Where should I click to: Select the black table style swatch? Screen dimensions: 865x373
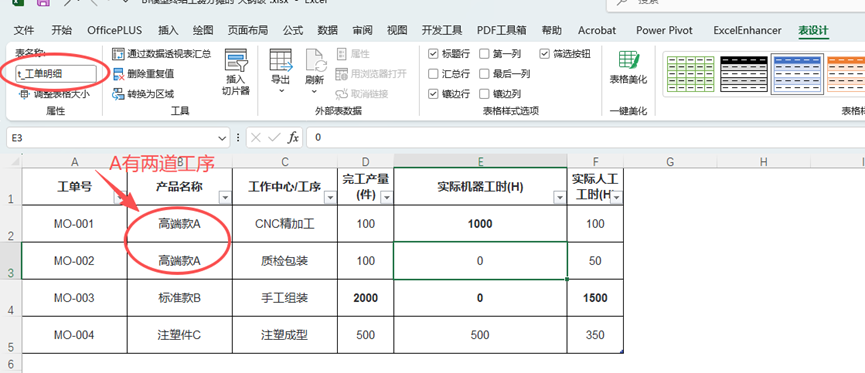[744, 74]
